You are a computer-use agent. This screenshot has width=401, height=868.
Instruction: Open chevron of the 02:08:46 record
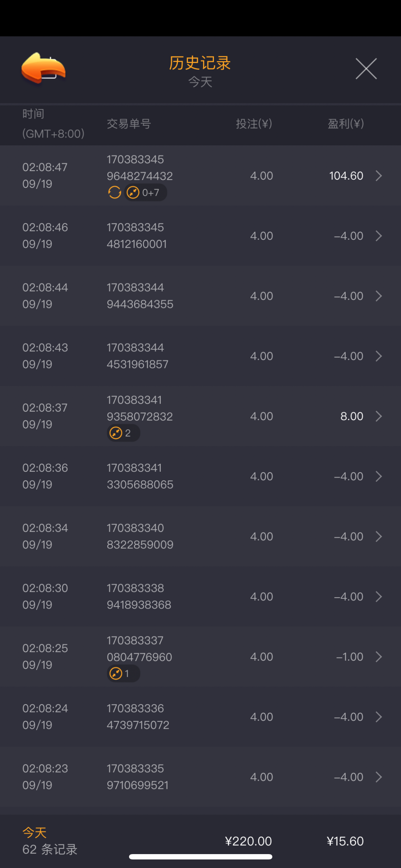pyautogui.click(x=379, y=236)
